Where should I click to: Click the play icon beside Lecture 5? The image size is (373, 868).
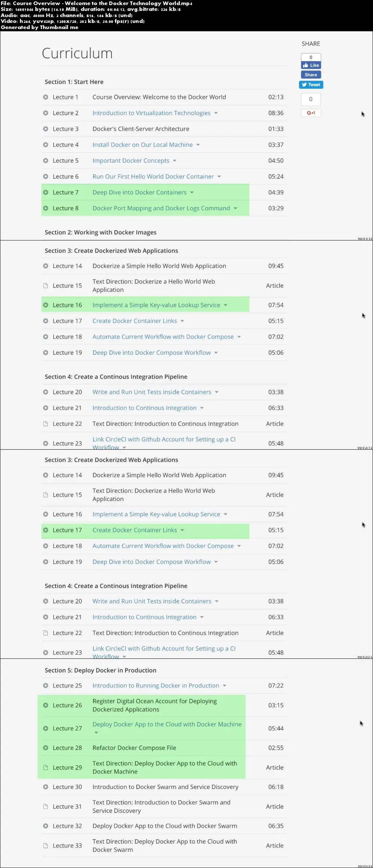pyautogui.click(x=46, y=160)
